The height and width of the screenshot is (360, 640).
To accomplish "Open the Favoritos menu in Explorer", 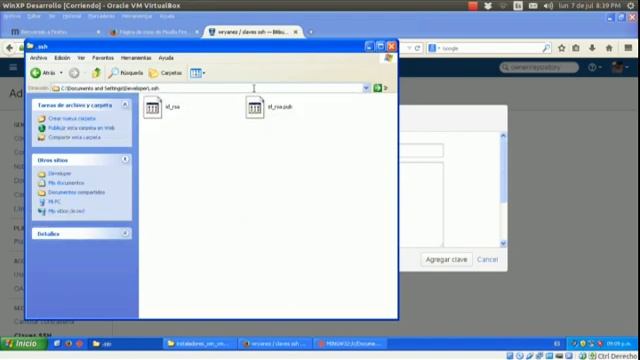I will point(103,58).
